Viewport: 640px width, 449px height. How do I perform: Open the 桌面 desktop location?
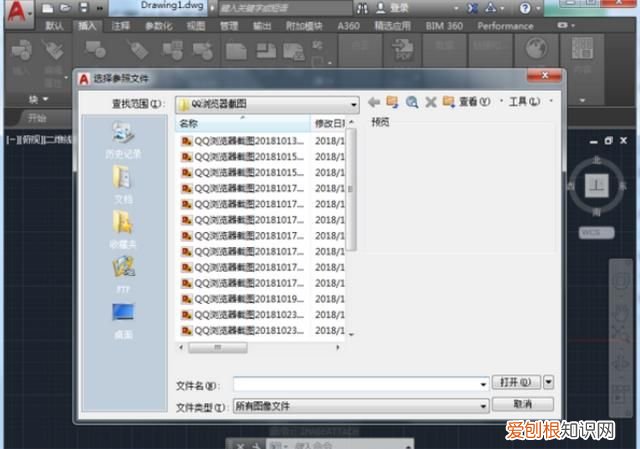point(123,321)
